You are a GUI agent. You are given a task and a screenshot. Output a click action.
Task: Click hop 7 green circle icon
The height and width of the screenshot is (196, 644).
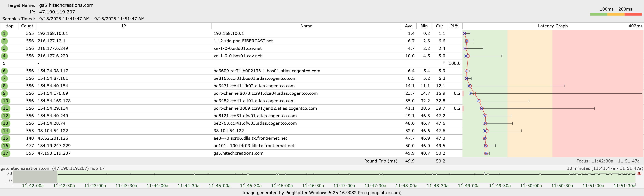(x=4, y=78)
